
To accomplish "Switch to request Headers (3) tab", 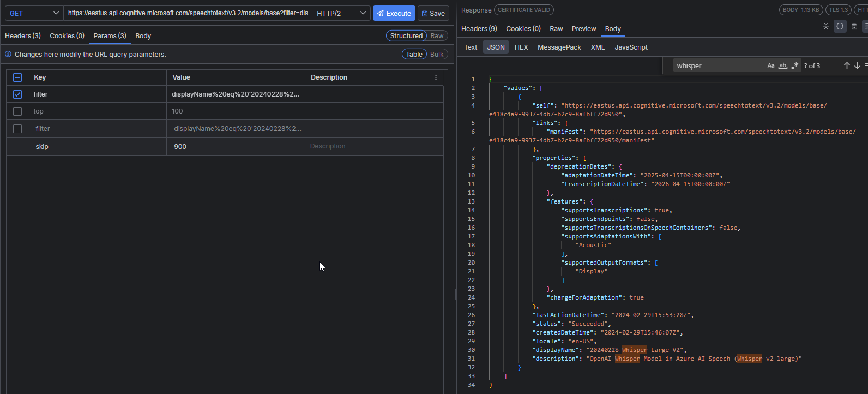I will (23, 36).
